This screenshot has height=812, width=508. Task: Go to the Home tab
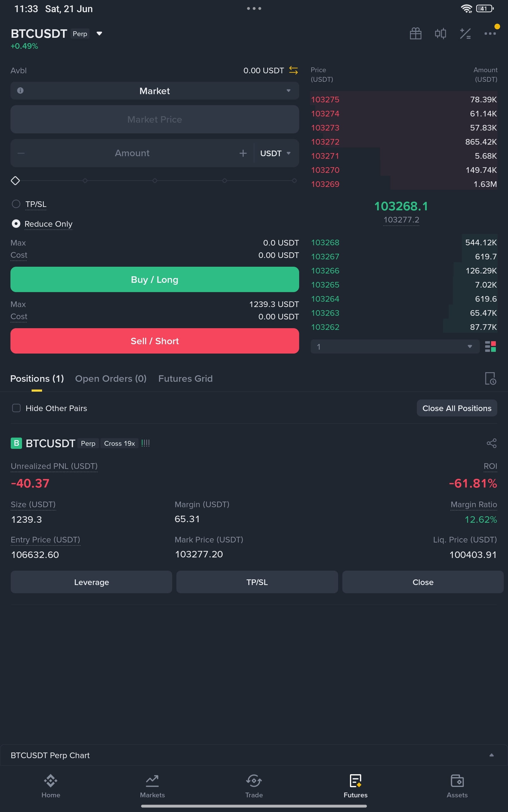pos(51,786)
